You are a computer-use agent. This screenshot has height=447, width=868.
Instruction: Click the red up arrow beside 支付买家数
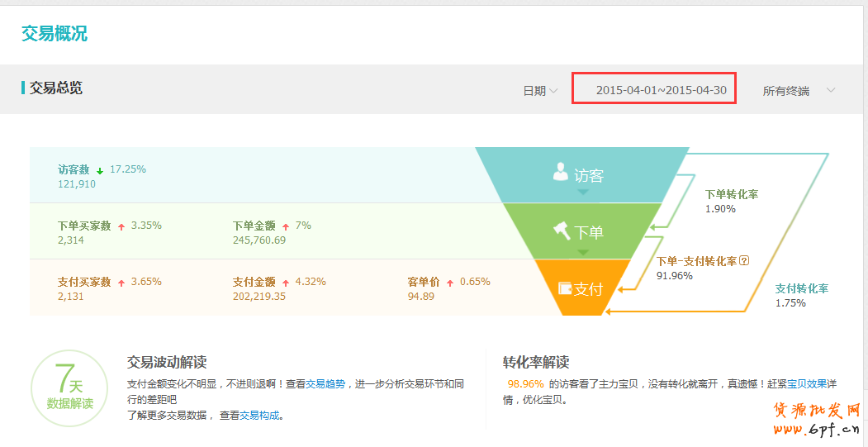click(x=121, y=283)
